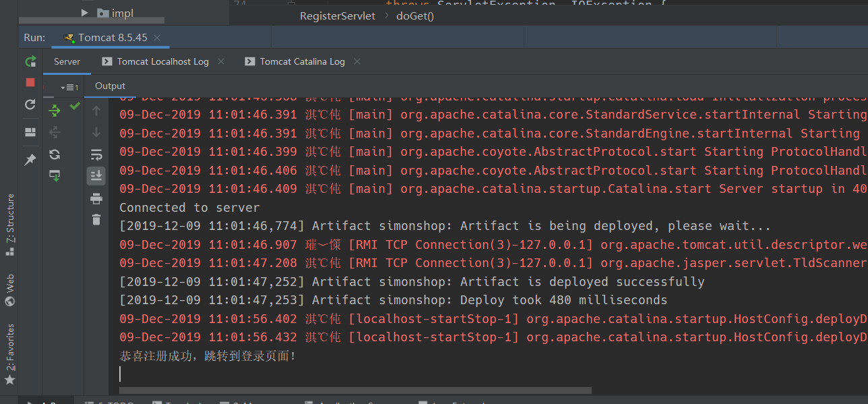Click doGet() in the breadcrumb bar

click(x=415, y=16)
